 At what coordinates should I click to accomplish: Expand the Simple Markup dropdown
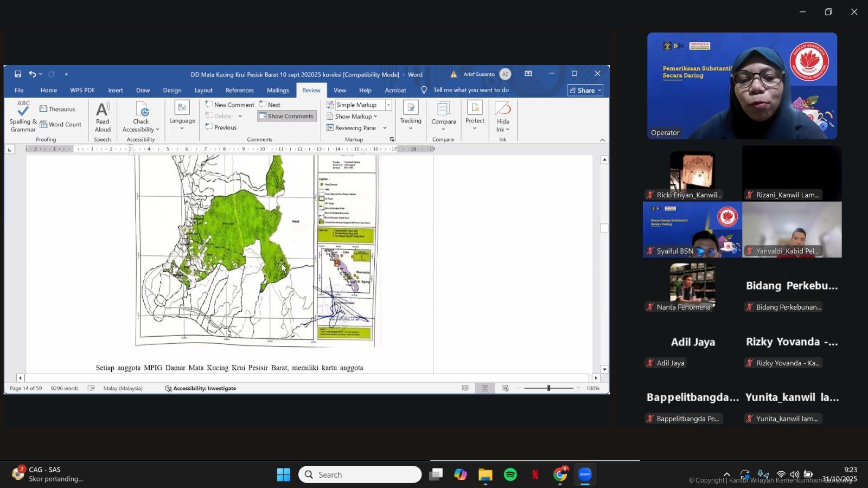point(388,105)
